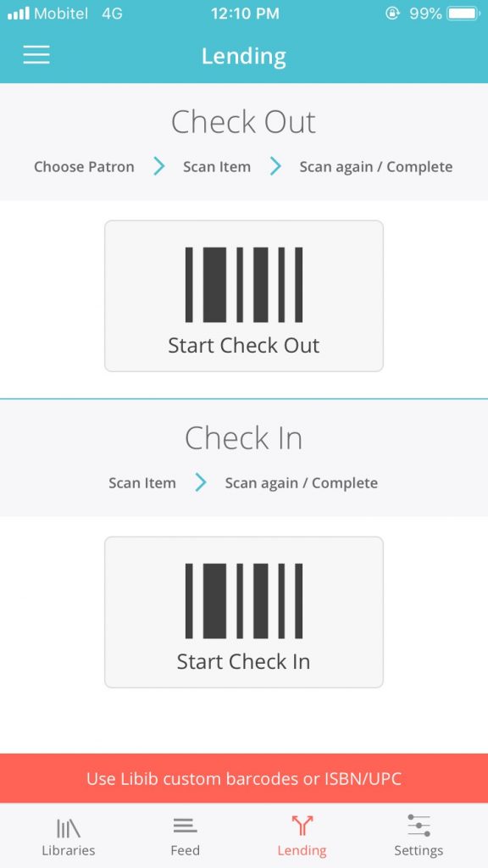Tap the battery status icon

463,14
